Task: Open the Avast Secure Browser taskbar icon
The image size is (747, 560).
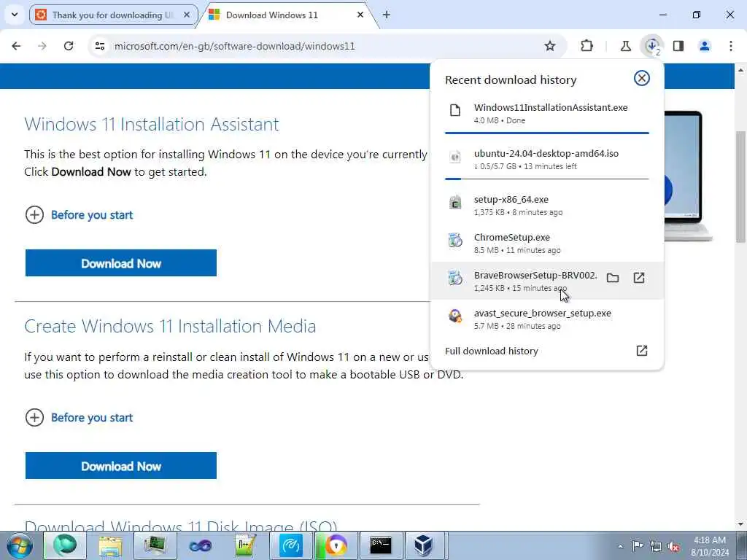Action: pos(336,545)
